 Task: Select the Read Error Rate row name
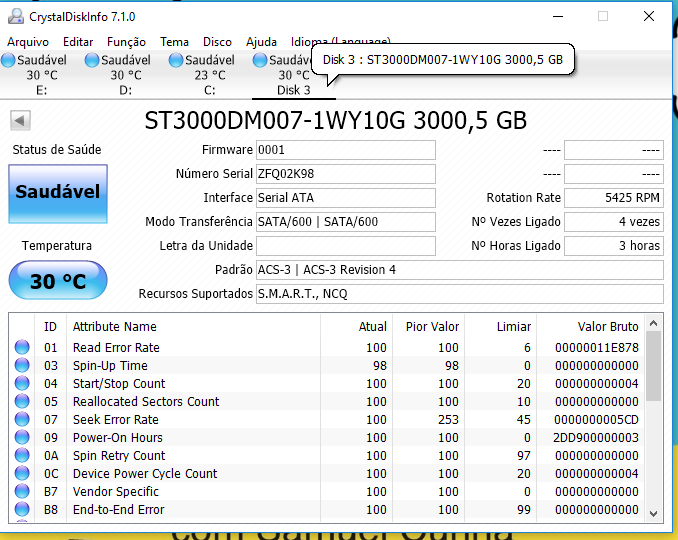pyautogui.click(x=116, y=348)
